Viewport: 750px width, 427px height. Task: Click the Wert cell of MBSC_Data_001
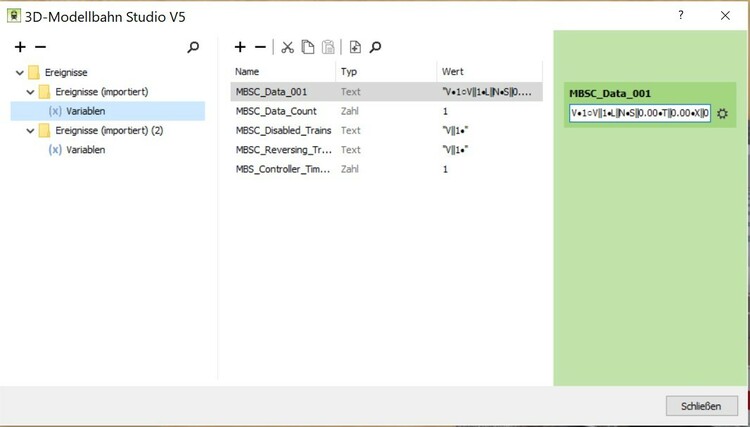tap(487, 92)
